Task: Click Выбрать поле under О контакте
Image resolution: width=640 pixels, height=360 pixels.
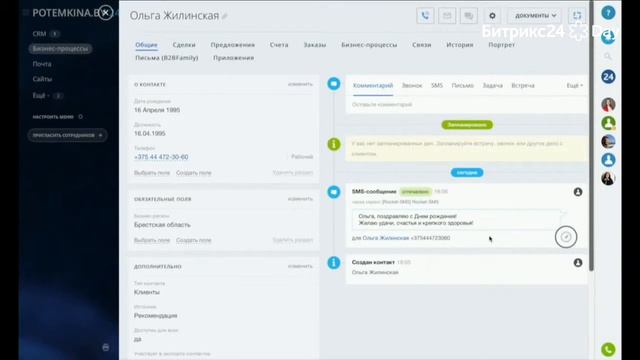Action: point(152,173)
